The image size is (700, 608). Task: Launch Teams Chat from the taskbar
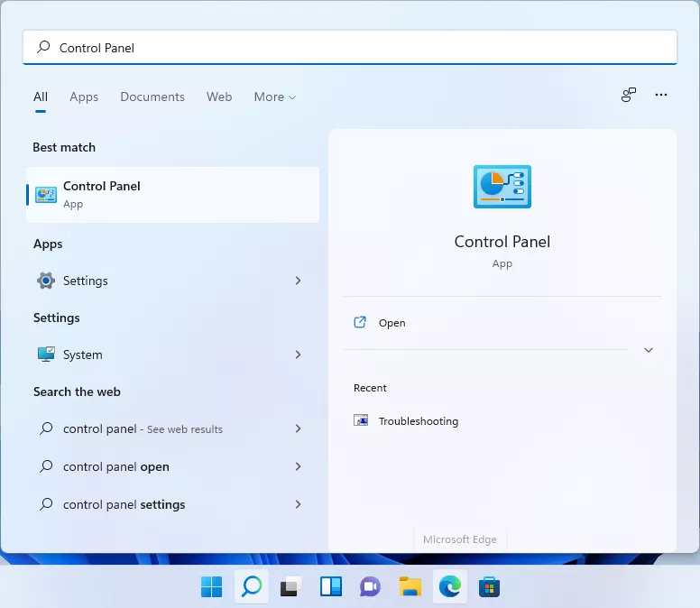coord(370,587)
